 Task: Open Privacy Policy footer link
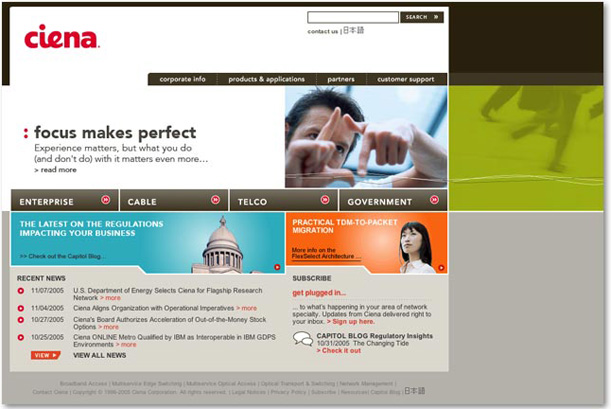point(288,392)
